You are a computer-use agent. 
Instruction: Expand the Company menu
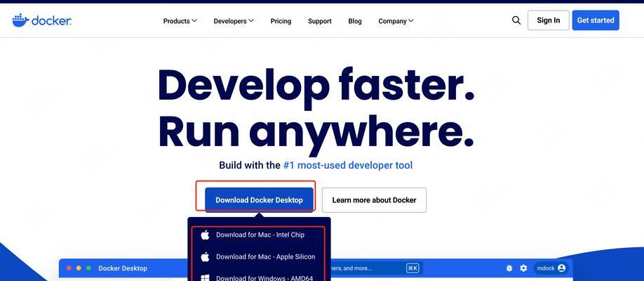[x=396, y=21]
